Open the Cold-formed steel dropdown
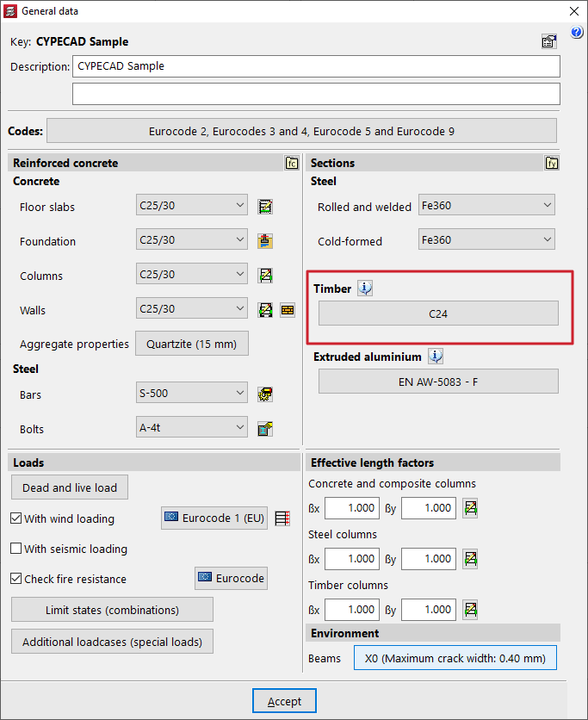The width and height of the screenshot is (588, 720). tap(486, 239)
